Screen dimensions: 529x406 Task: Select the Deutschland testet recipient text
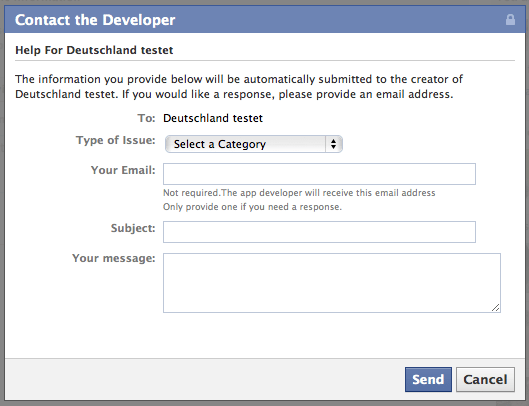tap(213, 118)
